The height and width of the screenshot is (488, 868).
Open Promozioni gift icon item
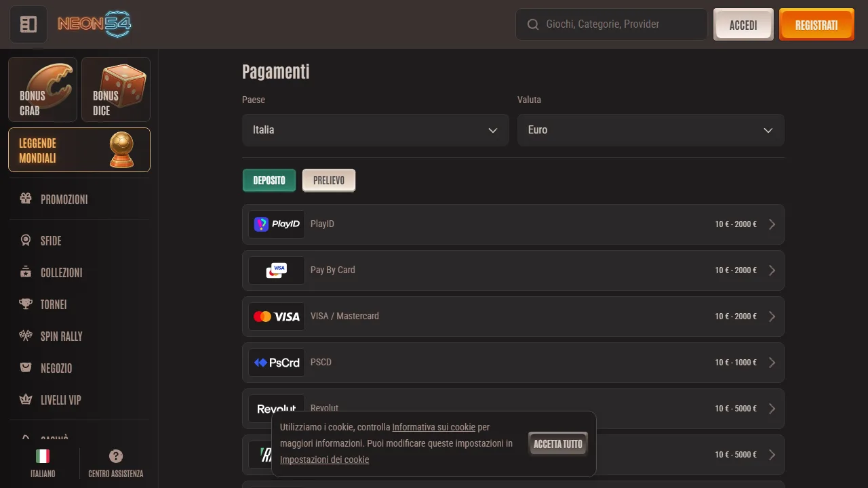26,199
